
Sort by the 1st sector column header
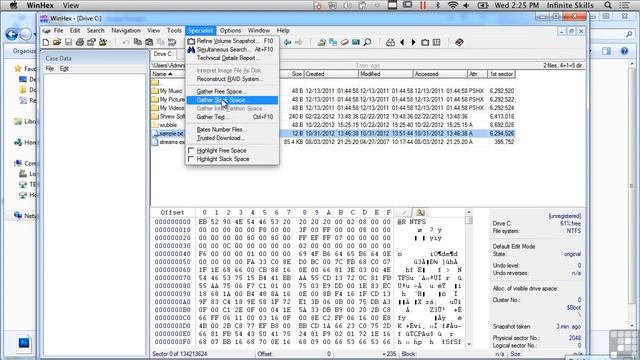[x=501, y=74]
